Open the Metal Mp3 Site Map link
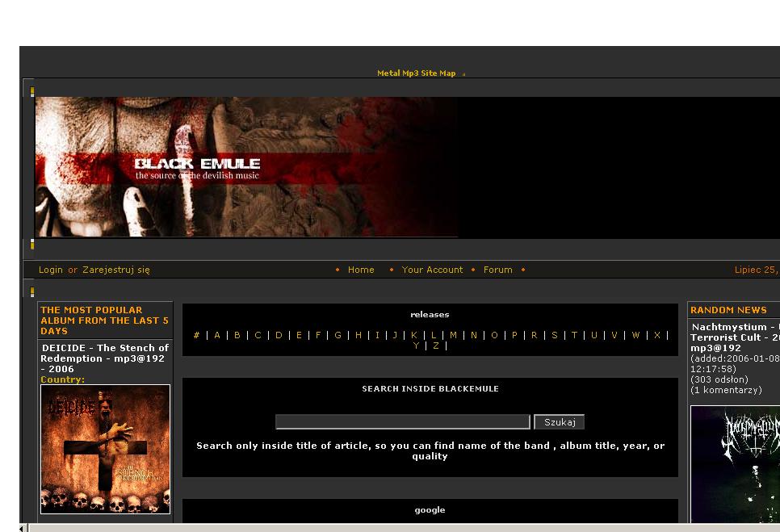Viewport: 780px width, 532px height. click(416, 73)
